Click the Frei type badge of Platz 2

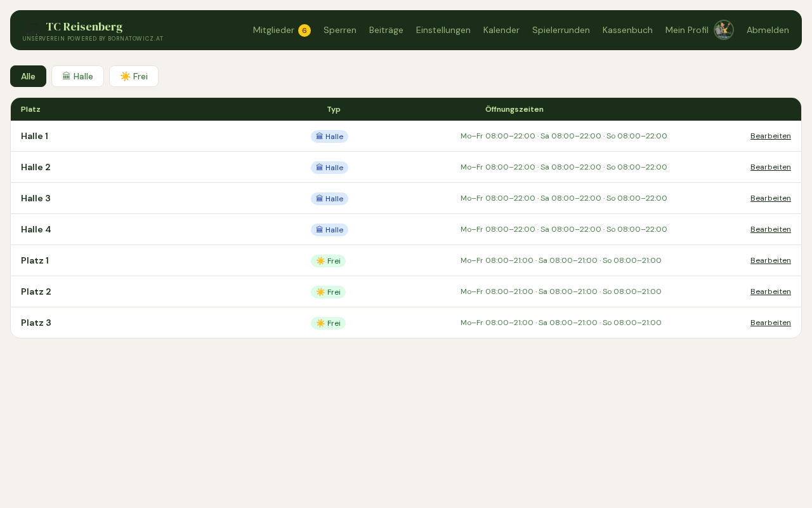[328, 292]
